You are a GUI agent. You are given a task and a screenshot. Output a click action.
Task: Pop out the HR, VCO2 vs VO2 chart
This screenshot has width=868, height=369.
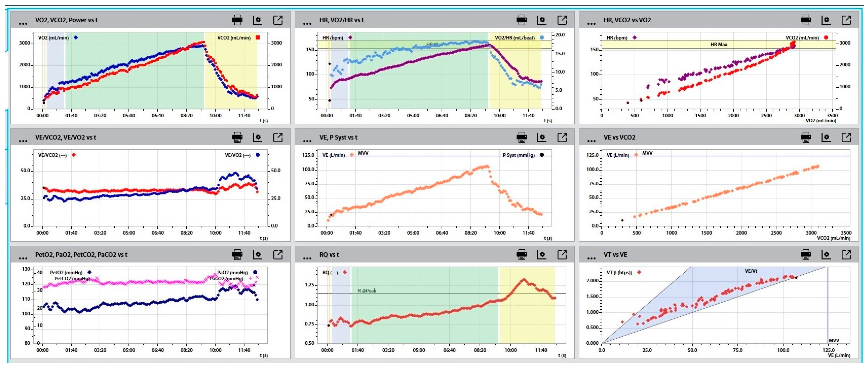[x=846, y=20]
